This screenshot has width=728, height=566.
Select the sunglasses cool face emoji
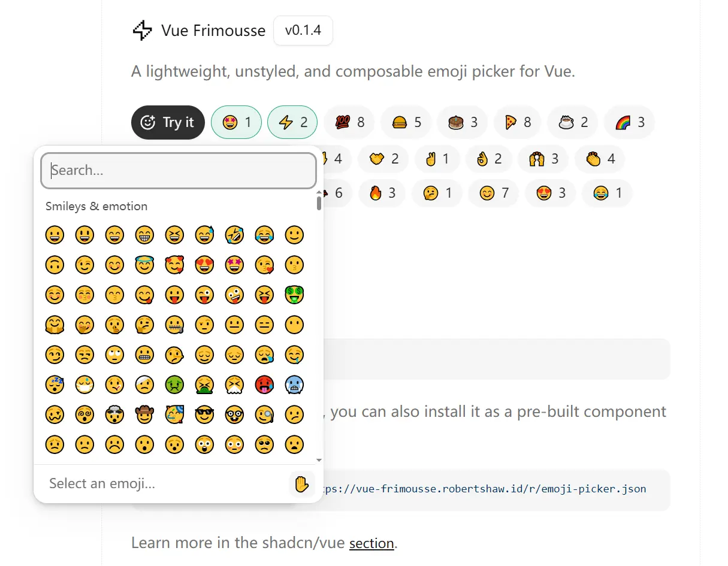[x=204, y=414]
